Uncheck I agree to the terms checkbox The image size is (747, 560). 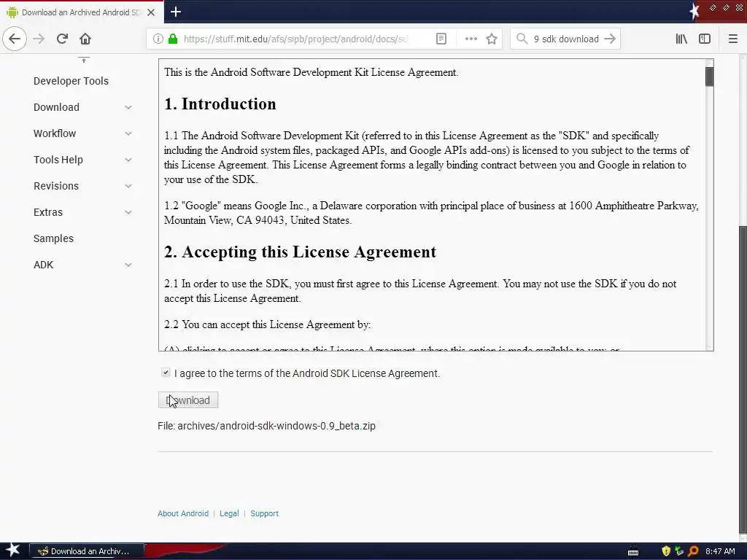point(166,373)
